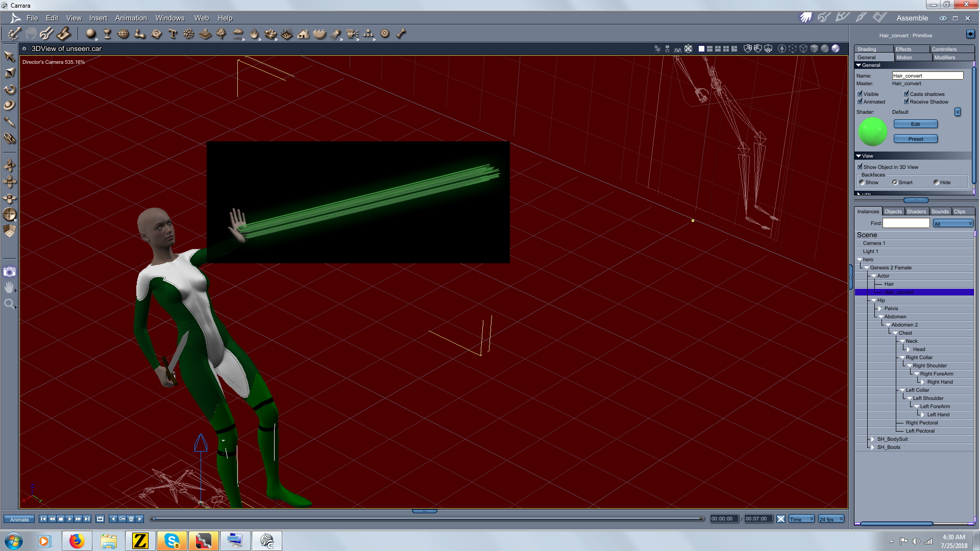Image resolution: width=980 pixels, height=551 pixels.
Task: Switch to the Shaders tab
Action: click(916, 211)
